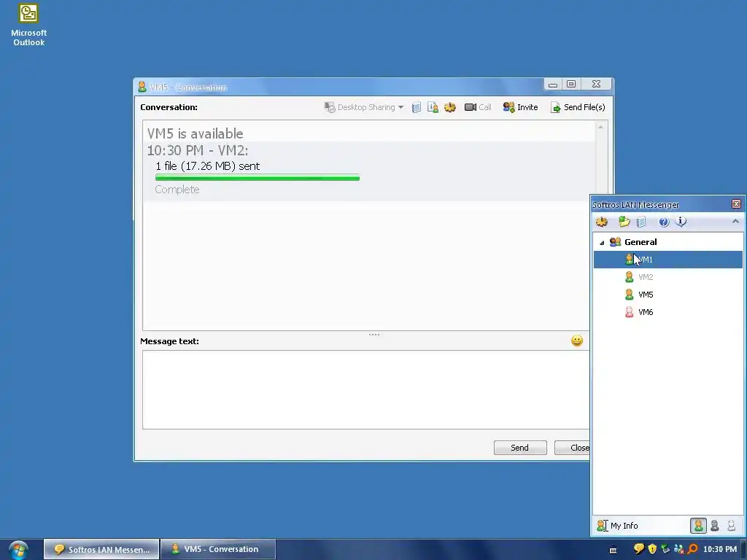
Task: Focus the Message text input box
Action: click(x=366, y=389)
